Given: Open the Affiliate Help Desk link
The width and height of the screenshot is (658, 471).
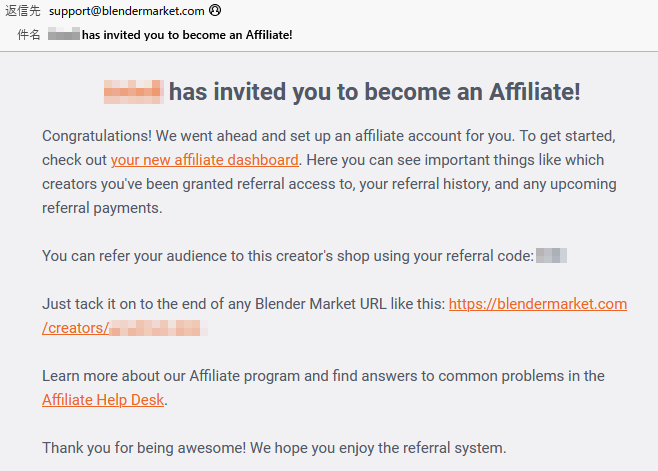Looking at the screenshot, I should [x=104, y=400].
